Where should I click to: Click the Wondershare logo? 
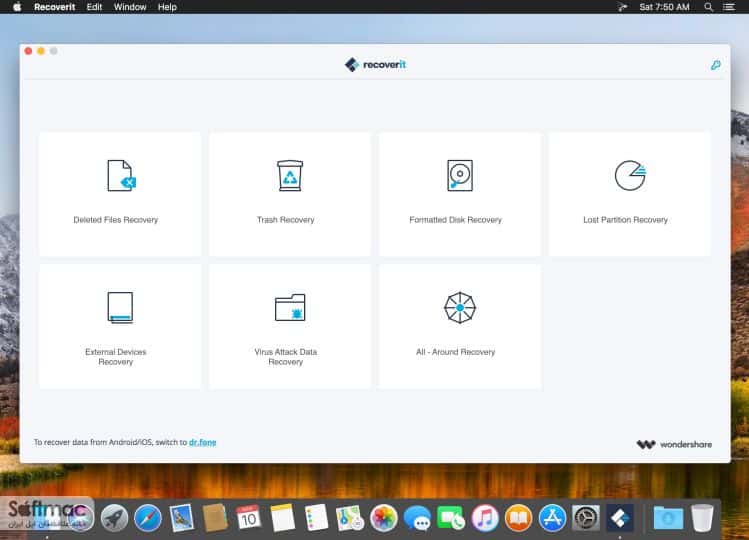pos(674,444)
